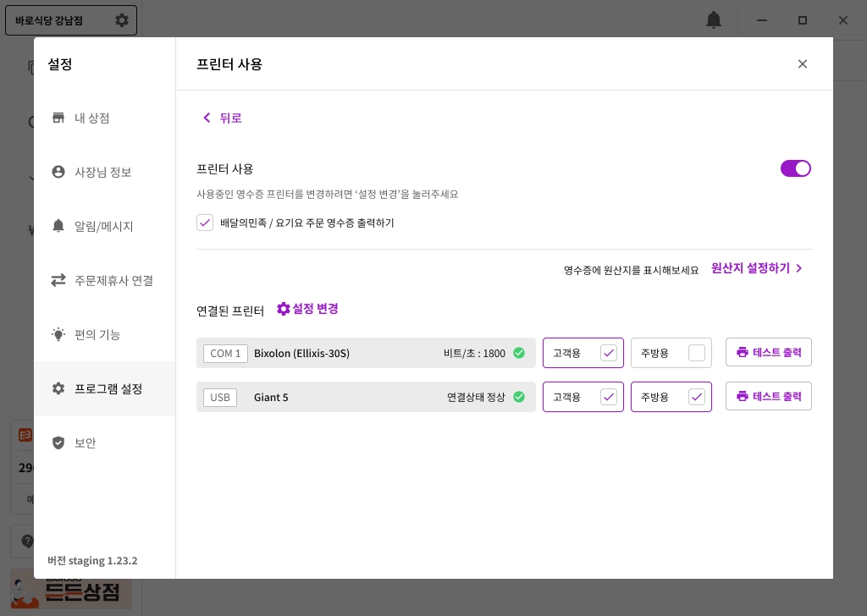The image size is (867, 616).
Task: Open 원산지 설정하기 link
Action: pyautogui.click(x=757, y=268)
